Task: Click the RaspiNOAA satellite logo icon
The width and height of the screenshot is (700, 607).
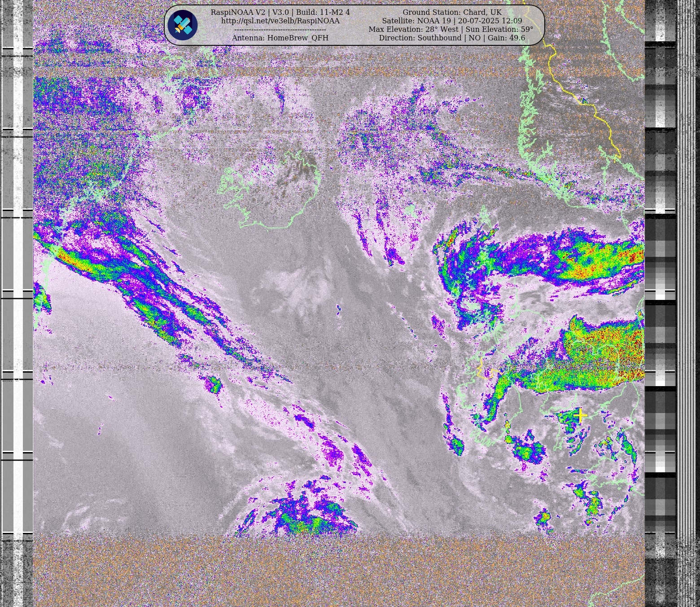Action: pyautogui.click(x=183, y=25)
